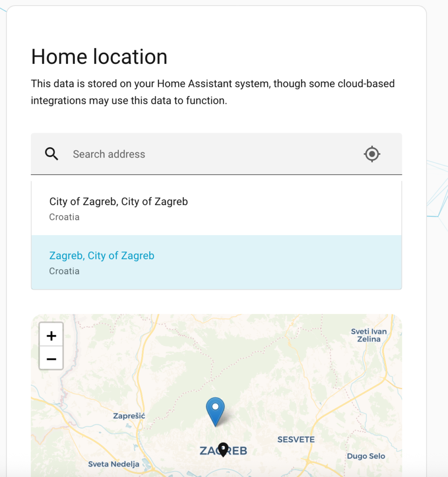Click the Zaprešić label on the map
This screenshot has width=448, height=477.
point(129,416)
